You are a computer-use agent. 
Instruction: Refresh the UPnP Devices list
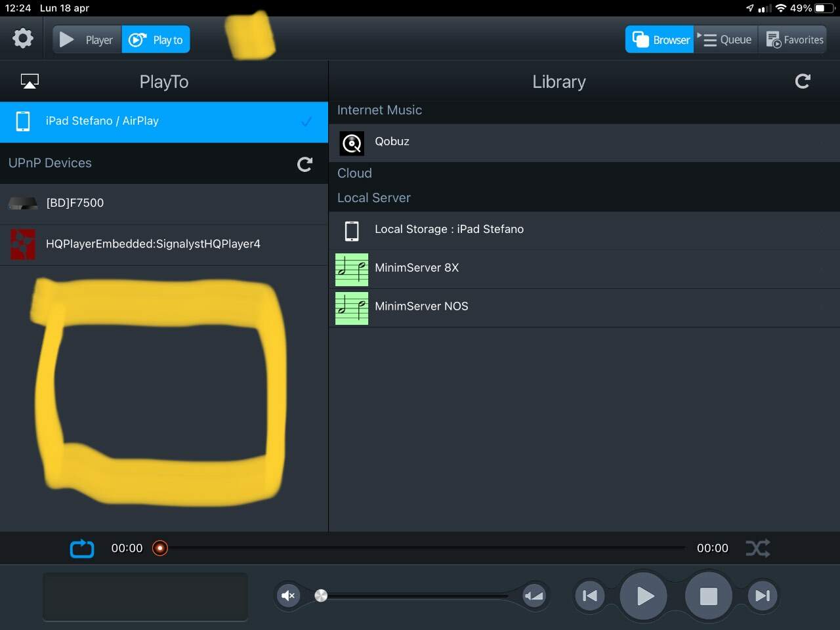click(304, 164)
